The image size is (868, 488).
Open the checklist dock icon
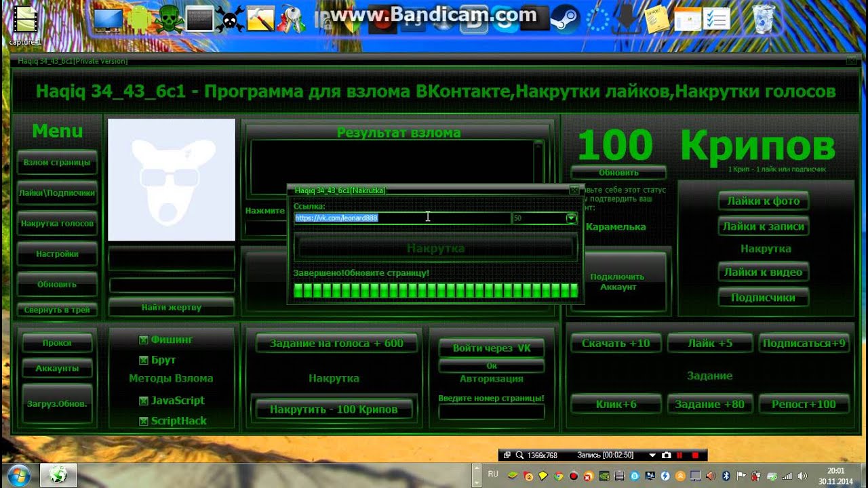tap(717, 19)
